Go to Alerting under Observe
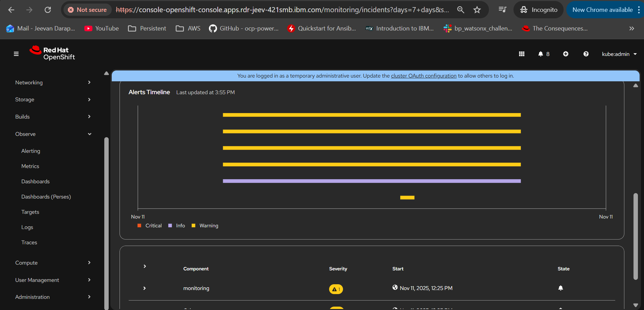This screenshot has width=644, height=310. [x=30, y=151]
